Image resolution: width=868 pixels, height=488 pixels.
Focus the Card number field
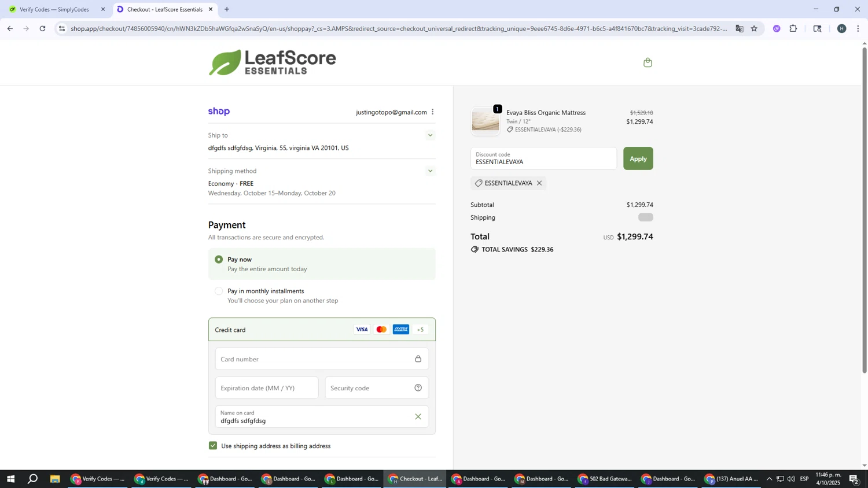322,359
